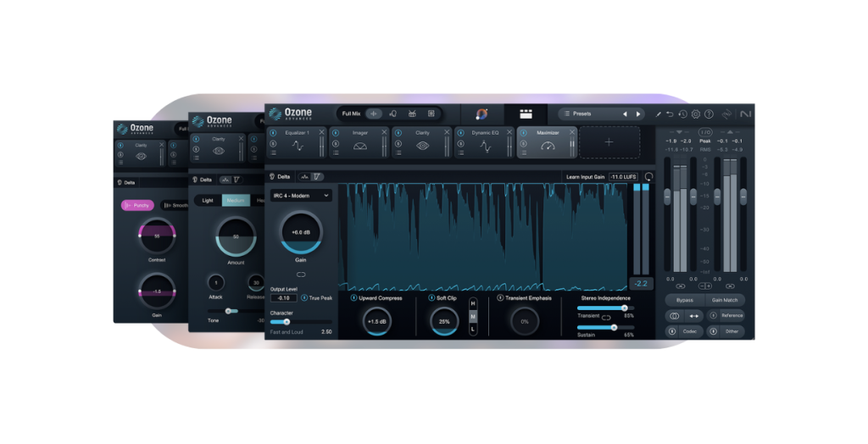The width and height of the screenshot is (868, 444).
Task: Select the bass focus speaker icon
Action: pyautogui.click(x=431, y=114)
